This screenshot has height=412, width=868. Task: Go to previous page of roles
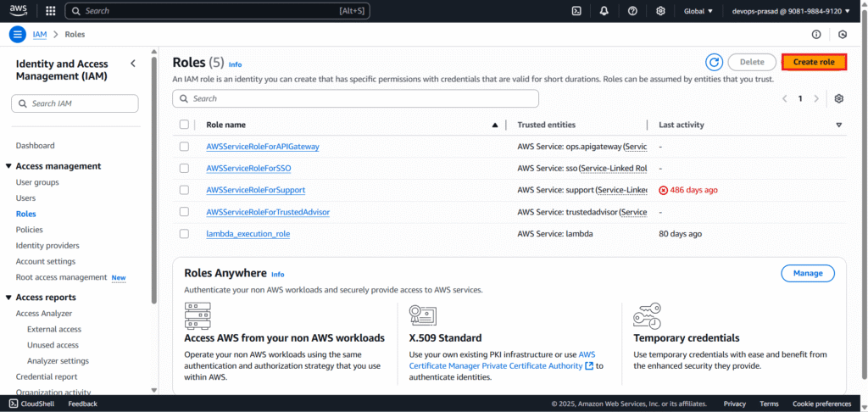(x=784, y=98)
